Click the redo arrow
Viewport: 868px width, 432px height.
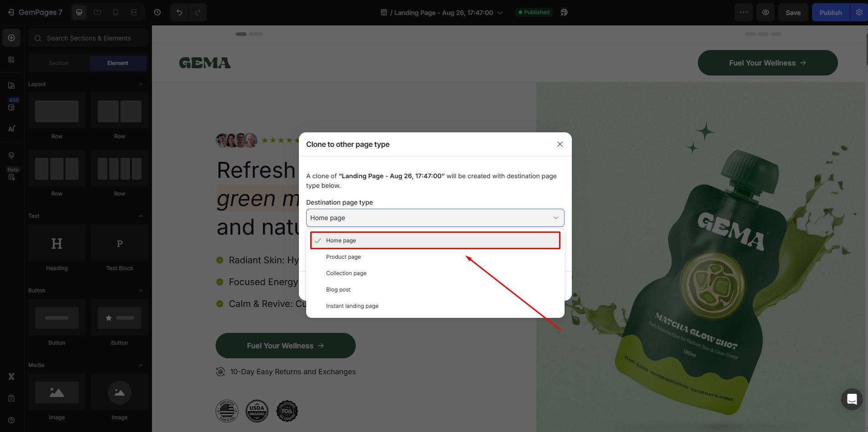click(198, 12)
